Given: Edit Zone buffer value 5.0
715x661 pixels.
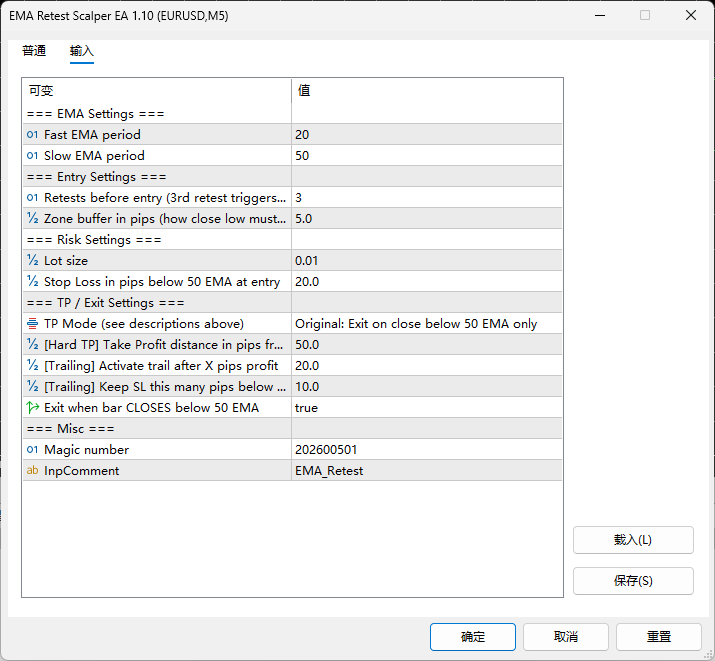Looking at the screenshot, I should [x=426, y=218].
